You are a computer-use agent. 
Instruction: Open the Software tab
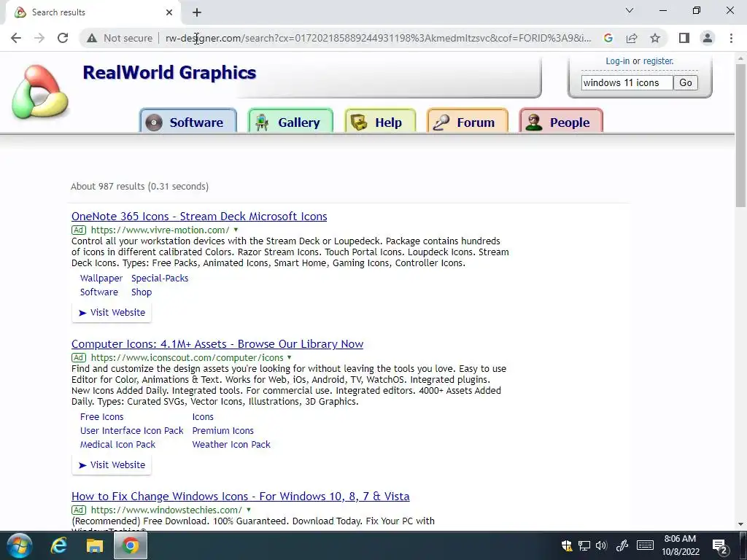(x=188, y=122)
